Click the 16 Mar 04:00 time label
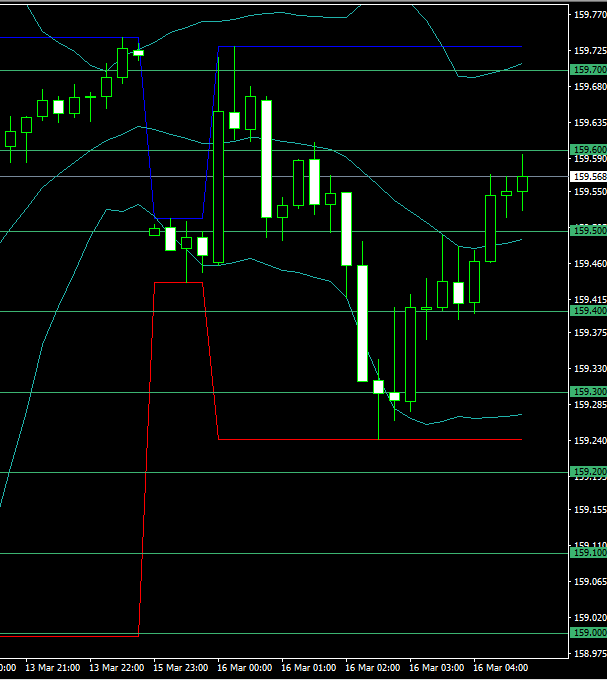Image resolution: width=607 pixels, height=680 pixels. tap(501, 667)
